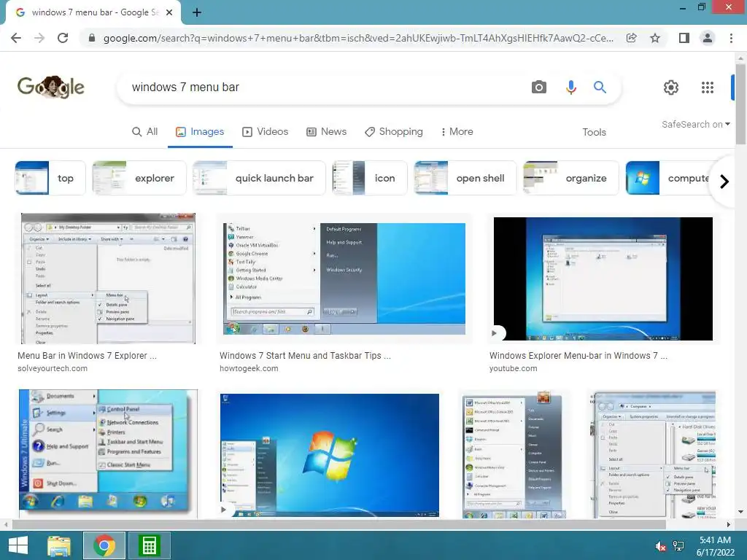Click in the search box text

(185, 87)
